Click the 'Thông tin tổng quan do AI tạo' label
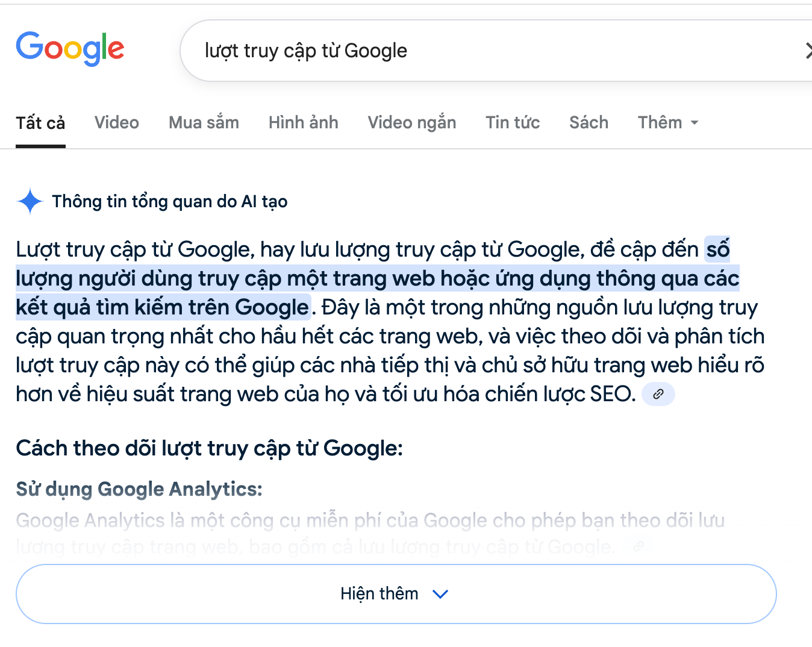812x647 pixels. 170,201
